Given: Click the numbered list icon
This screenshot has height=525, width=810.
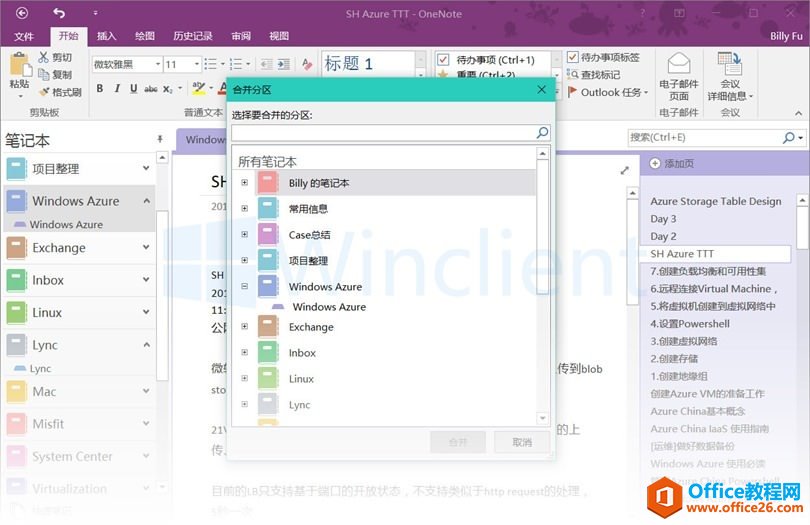Looking at the screenshot, I should click(237, 64).
